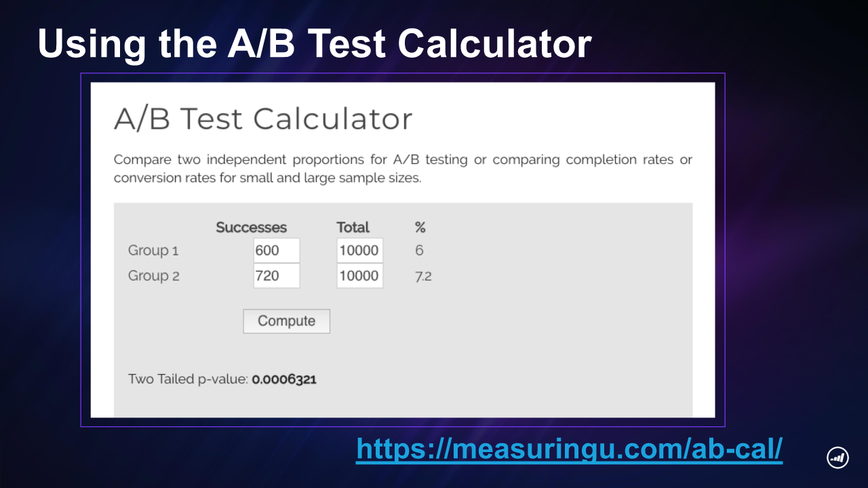Focus the Group 1 Total field
The width and height of the screenshot is (868, 488).
pos(360,250)
